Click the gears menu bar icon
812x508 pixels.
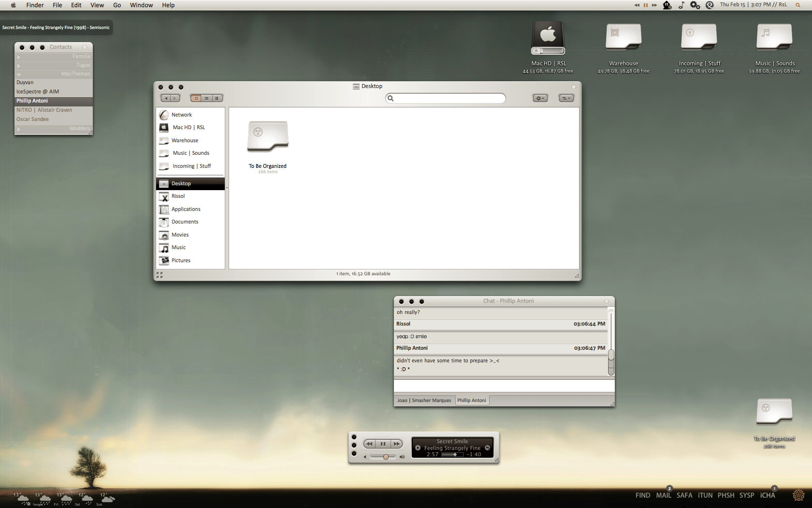point(695,5)
